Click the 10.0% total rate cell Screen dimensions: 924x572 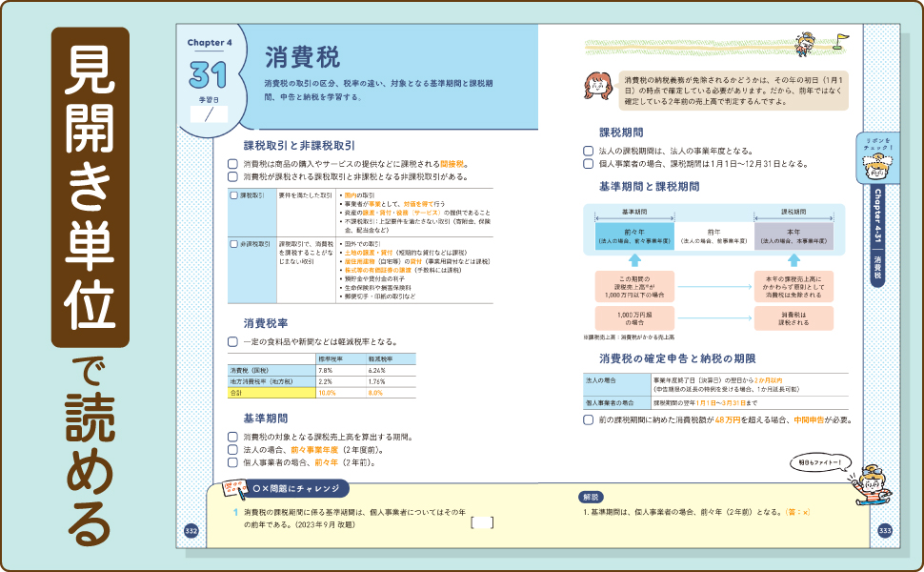coord(327,393)
